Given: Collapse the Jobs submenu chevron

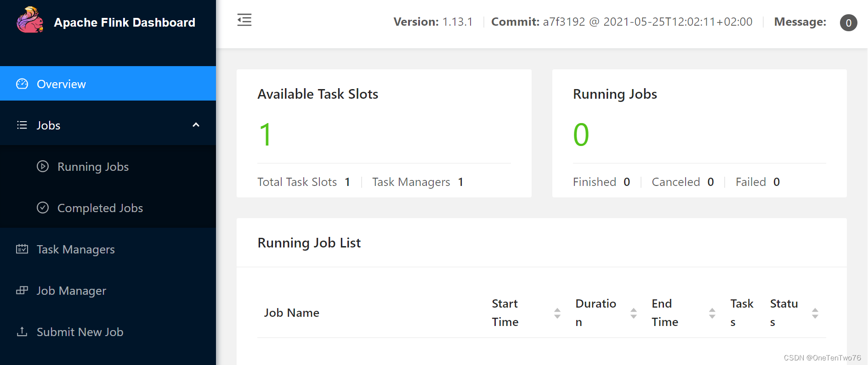Looking at the screenshot, I should [196, 125].
